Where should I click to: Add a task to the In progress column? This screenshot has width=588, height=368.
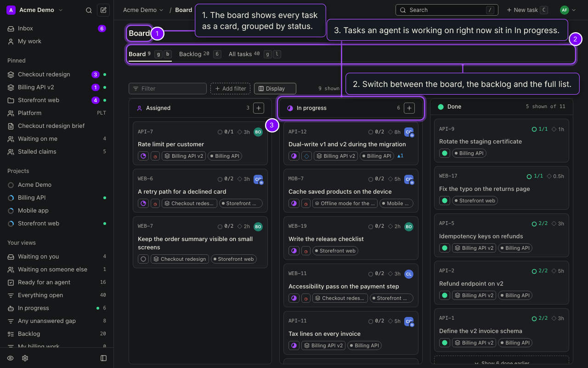pos(409,108)
